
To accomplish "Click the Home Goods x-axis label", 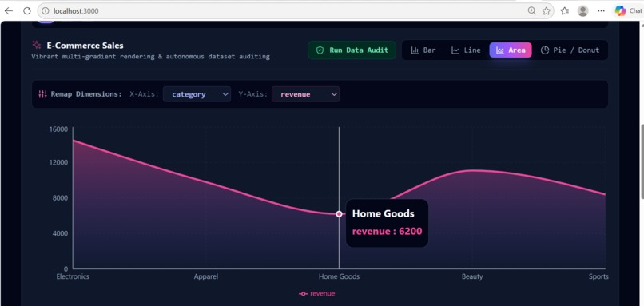I will coord(339,276).
